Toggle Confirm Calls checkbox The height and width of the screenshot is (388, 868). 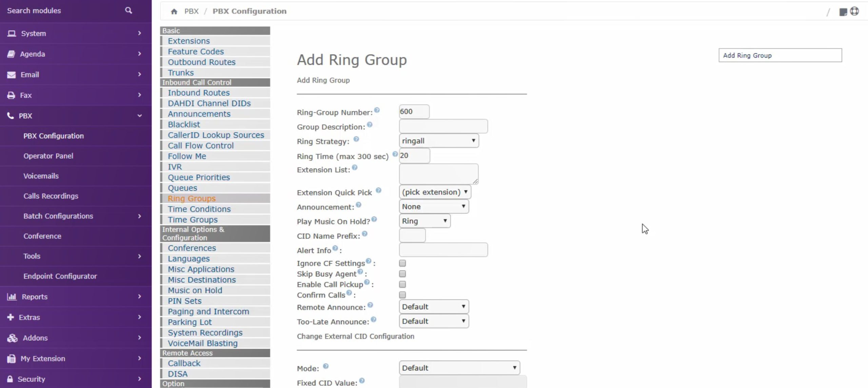click(402, 295)
